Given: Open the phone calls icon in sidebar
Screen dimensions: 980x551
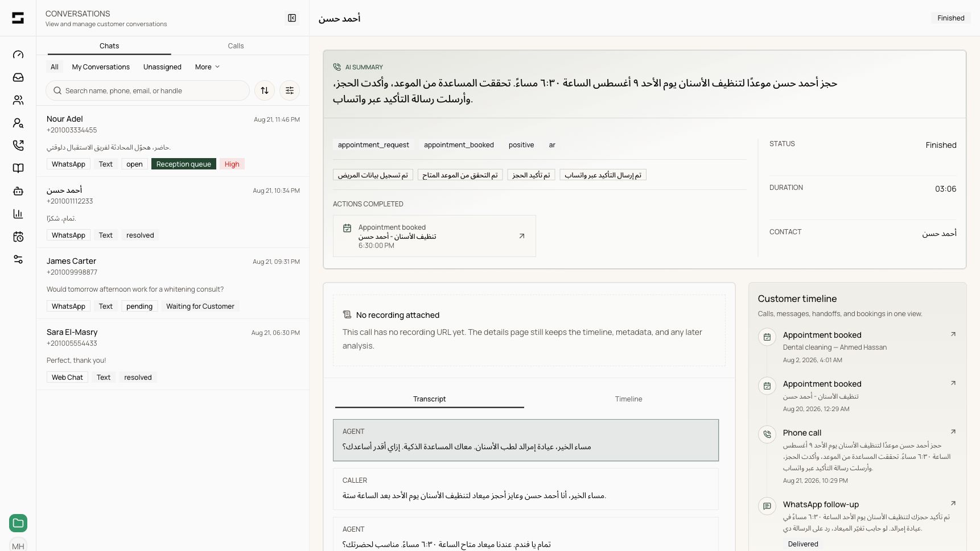Looking at the screenshot, I should tap(18, 146).
